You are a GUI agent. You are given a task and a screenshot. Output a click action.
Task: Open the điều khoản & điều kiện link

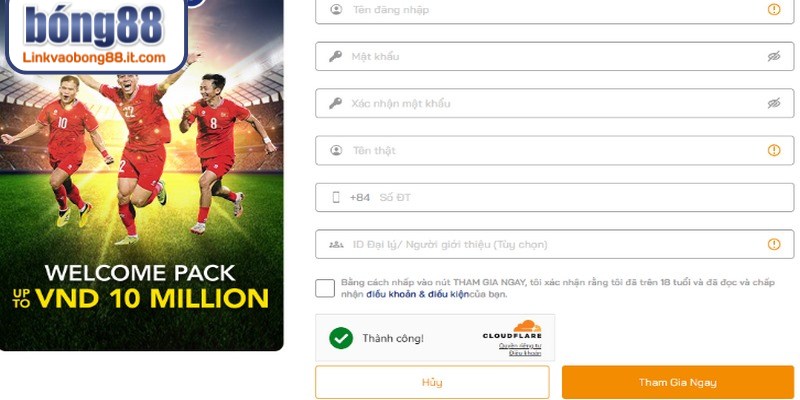click(417, 294)
